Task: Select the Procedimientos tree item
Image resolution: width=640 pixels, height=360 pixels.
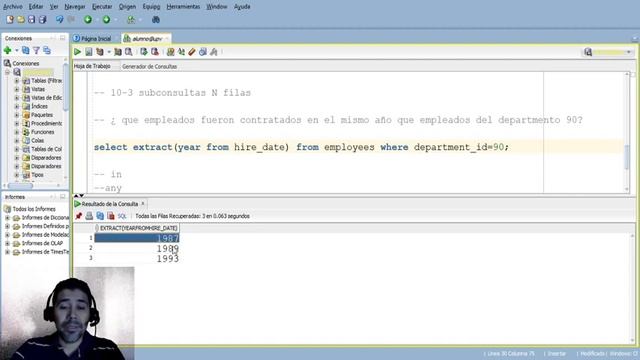Action: [x=47, y=123]
